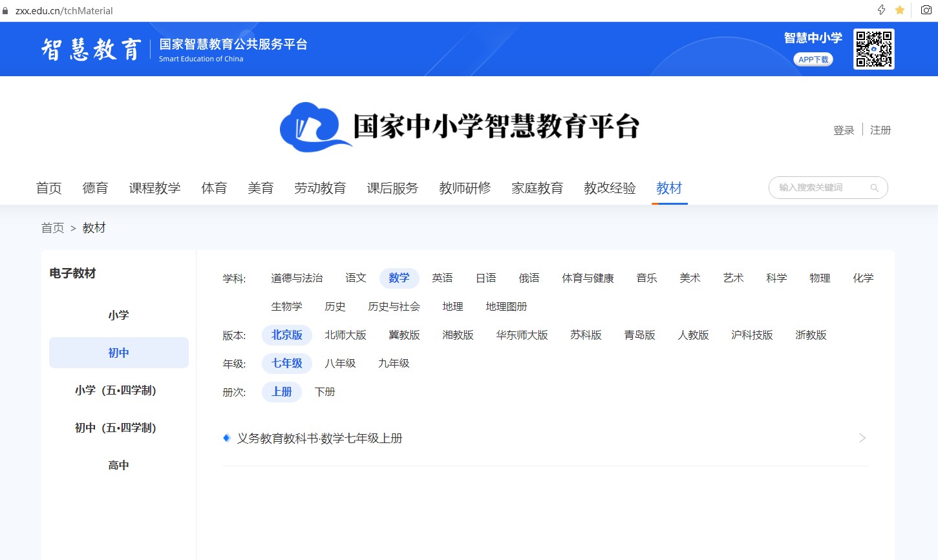
Task: Select subject 生物学
Action: pyautogui.click(x=287, y=306)
